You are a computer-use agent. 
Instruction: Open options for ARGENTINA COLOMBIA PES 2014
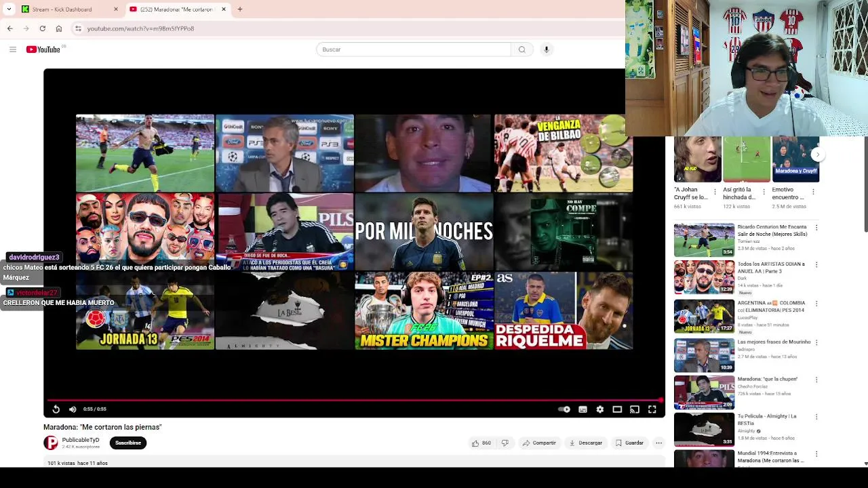coord(816,303)
